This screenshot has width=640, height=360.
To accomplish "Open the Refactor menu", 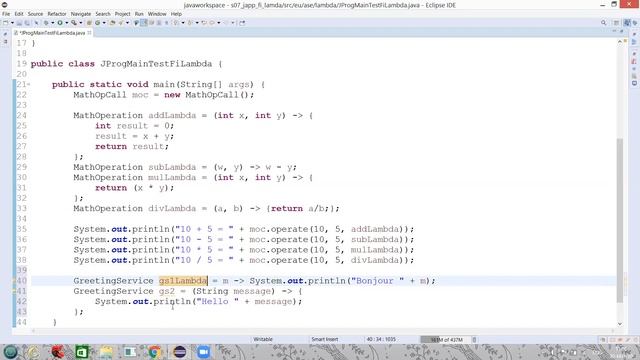I will point(57,14).
